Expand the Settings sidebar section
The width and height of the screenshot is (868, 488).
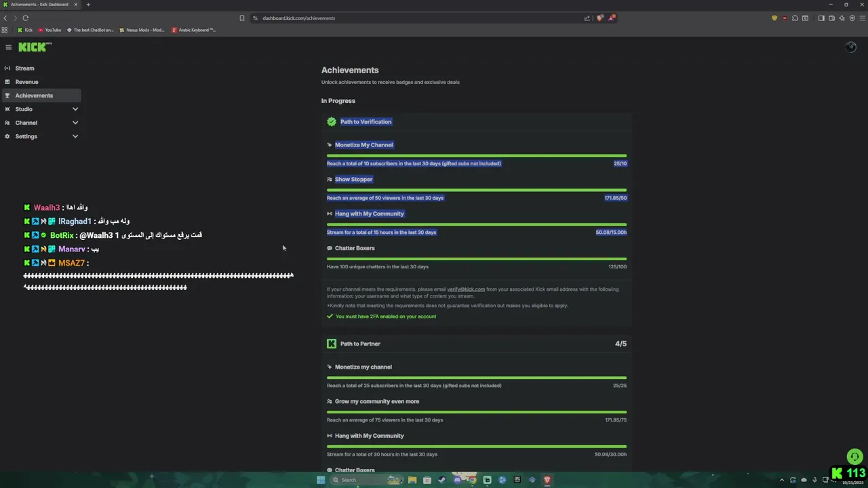coord(75,136)
